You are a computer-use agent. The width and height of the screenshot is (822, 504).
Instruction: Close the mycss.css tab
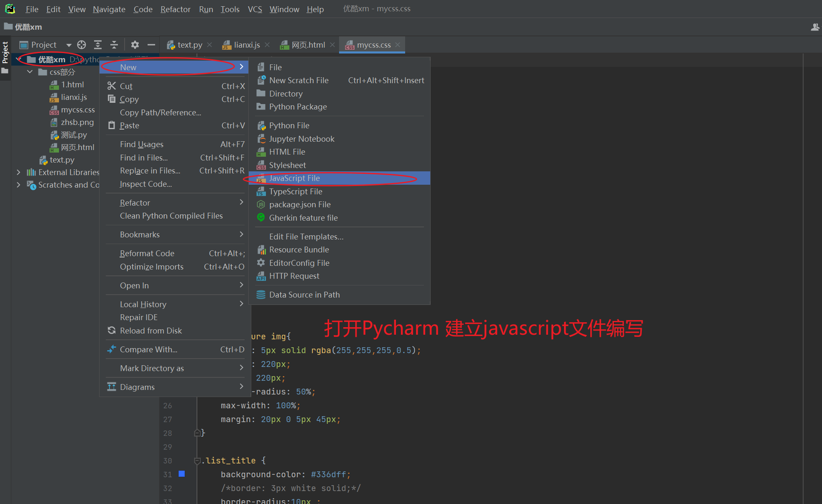pyautogui.click(x=398, y=45)
